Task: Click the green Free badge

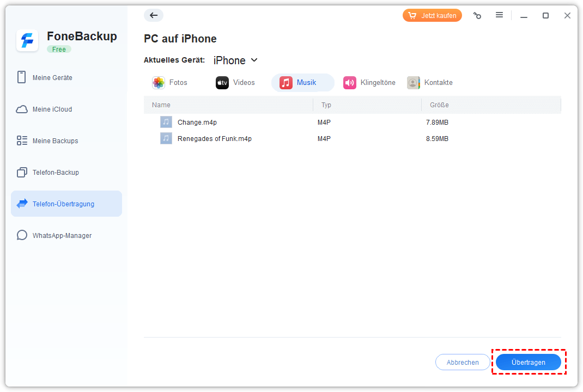Action: 59,49
